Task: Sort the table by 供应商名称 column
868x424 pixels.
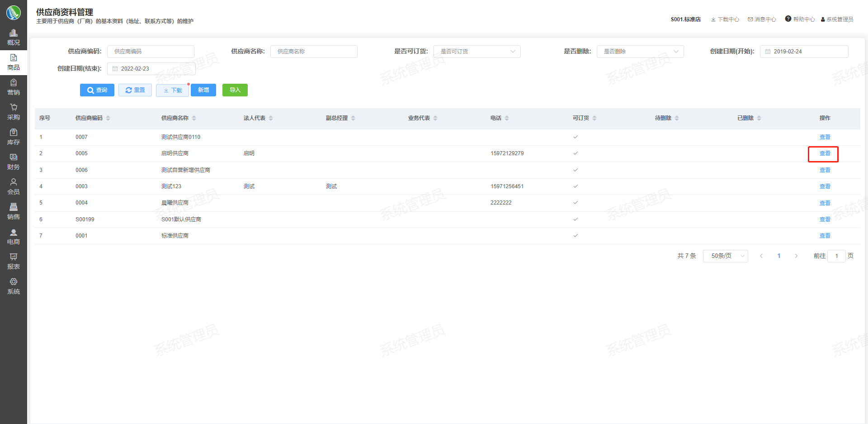Action: click(194, 118)
